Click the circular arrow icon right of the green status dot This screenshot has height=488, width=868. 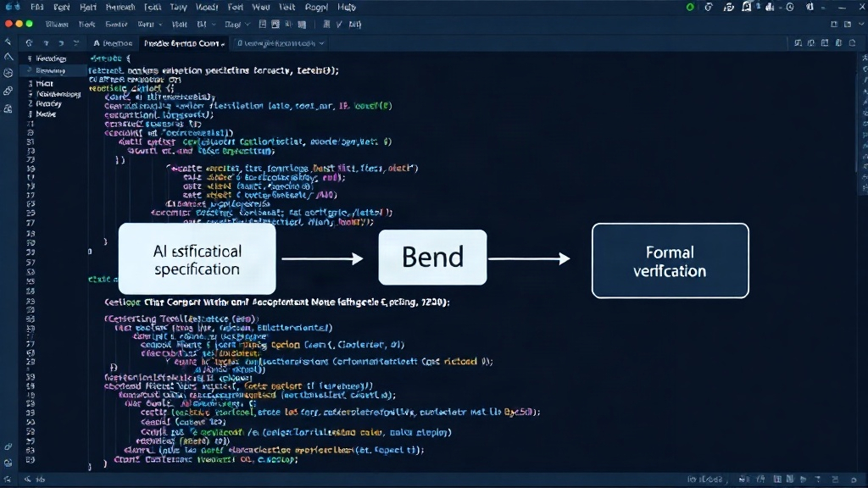[x=709, y=7]
